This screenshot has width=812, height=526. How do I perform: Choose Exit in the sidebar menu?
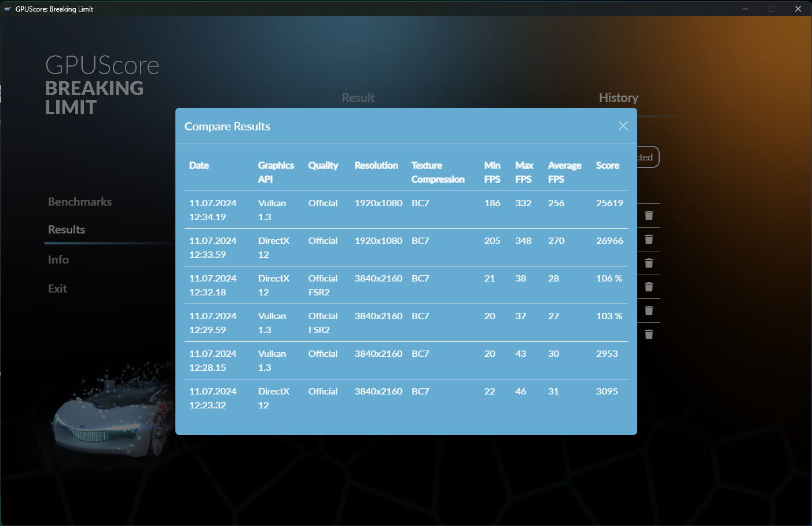click(57, 288)
